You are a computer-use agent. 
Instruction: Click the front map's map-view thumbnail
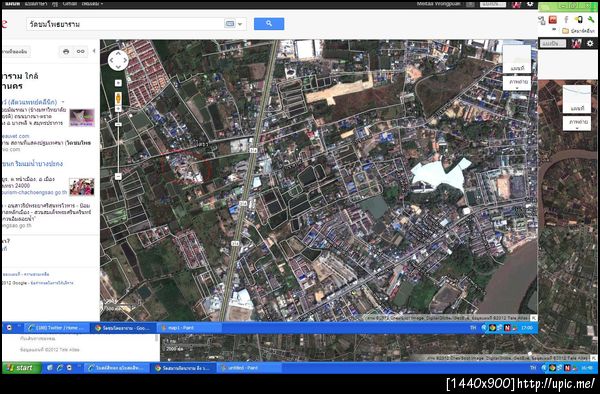click(x=516, y=59)
